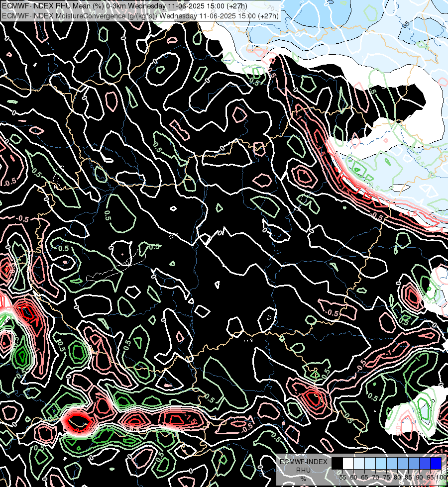Click the 90 tick value on legend
The width and height of the screenshot is (448, 487).
[419, 478]
